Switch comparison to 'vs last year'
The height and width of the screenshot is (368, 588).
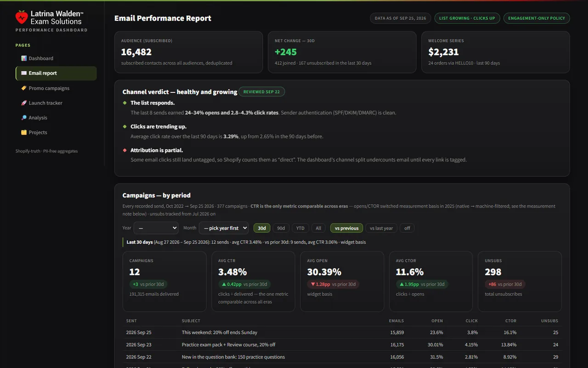tap(381, 228)
